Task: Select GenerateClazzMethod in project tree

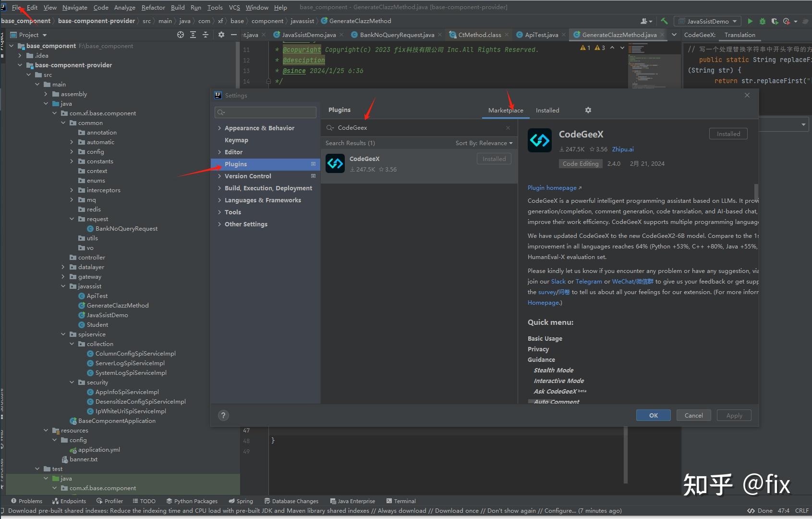Action: [118, 306]
